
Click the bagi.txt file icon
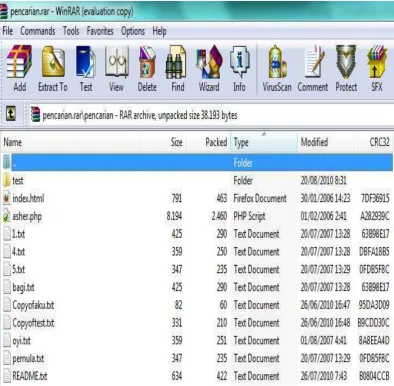tap(7, 287)
